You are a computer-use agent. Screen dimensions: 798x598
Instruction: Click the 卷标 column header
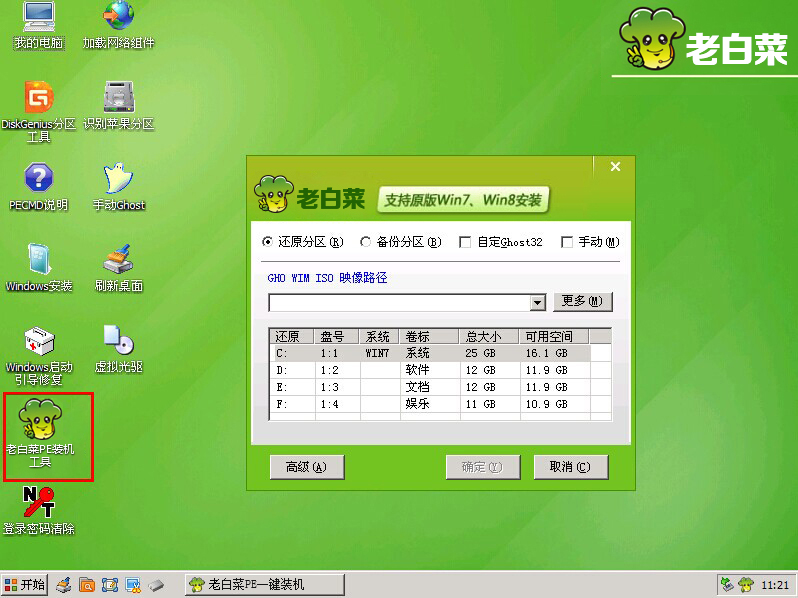click(x=430, y=336)
